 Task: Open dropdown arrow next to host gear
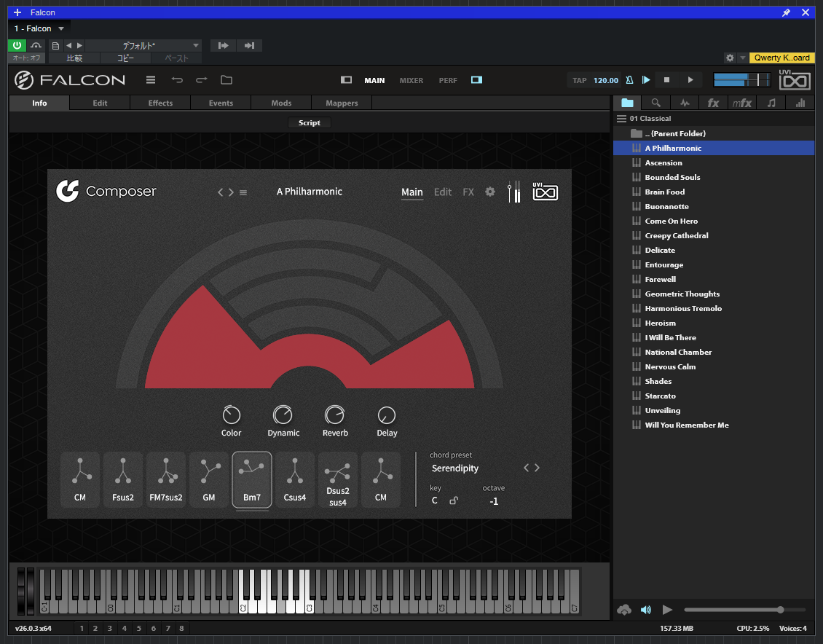[742, 58]
